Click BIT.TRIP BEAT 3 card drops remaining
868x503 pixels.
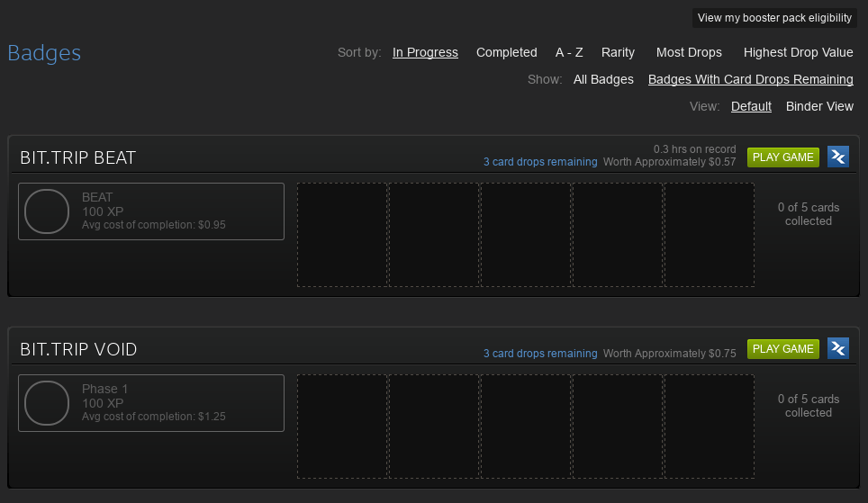point(540,162)
